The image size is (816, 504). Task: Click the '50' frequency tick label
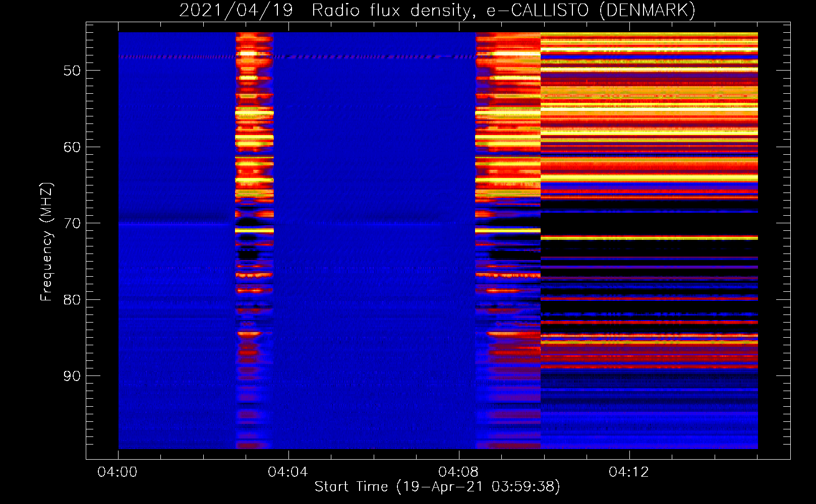click(72, 71)
